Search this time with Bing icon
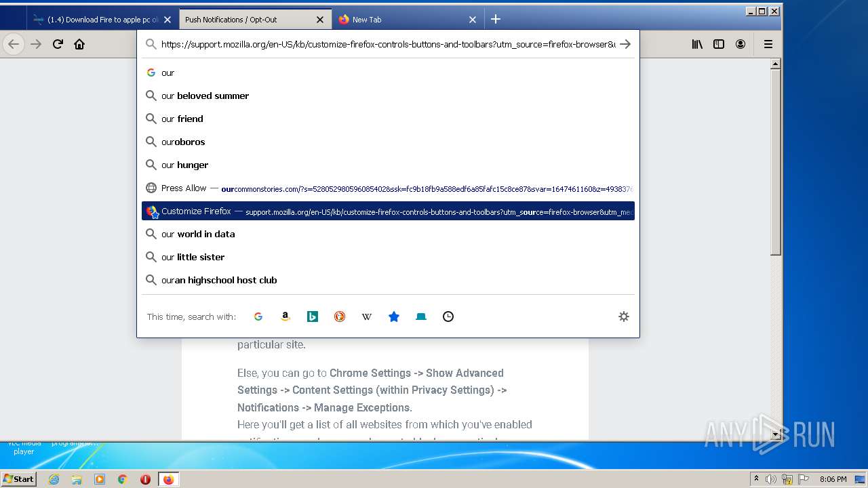 [313, 317]
